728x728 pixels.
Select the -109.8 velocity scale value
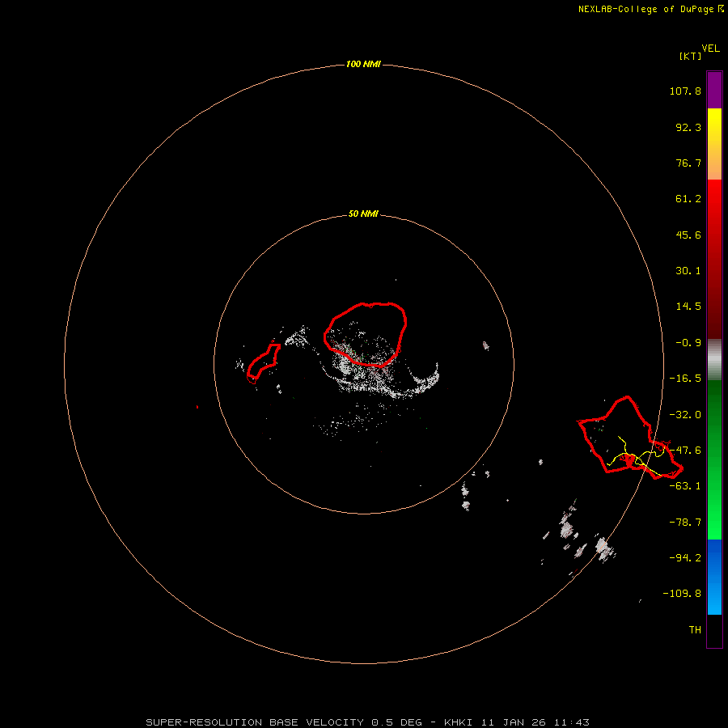click(682, 594)
